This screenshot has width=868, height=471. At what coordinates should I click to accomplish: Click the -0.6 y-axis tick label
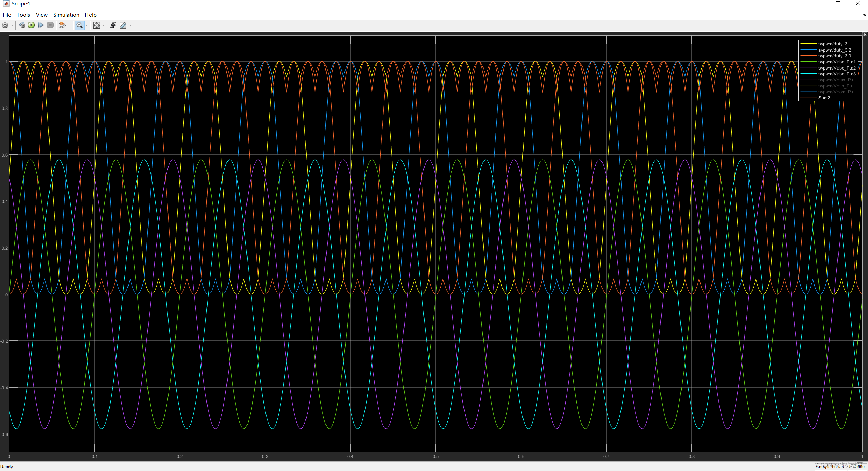(4, 434)
